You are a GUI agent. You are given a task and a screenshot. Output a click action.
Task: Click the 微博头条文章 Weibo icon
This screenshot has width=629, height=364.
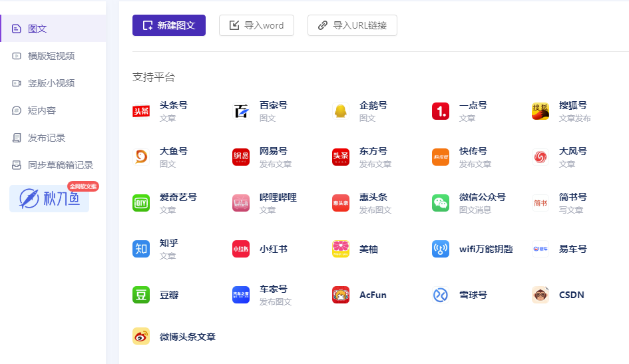click(141, 336)
